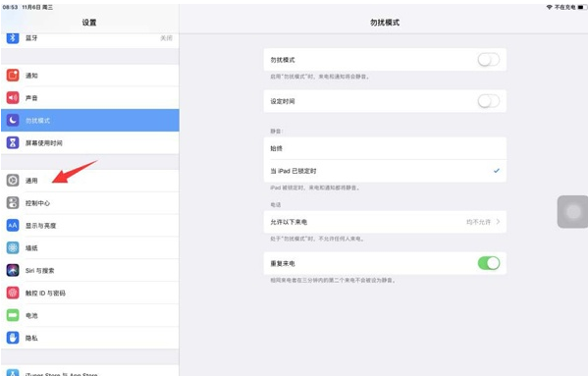Enable the 勿扰模式 switch
Screen dimensions: 588x376
point(489,60)
